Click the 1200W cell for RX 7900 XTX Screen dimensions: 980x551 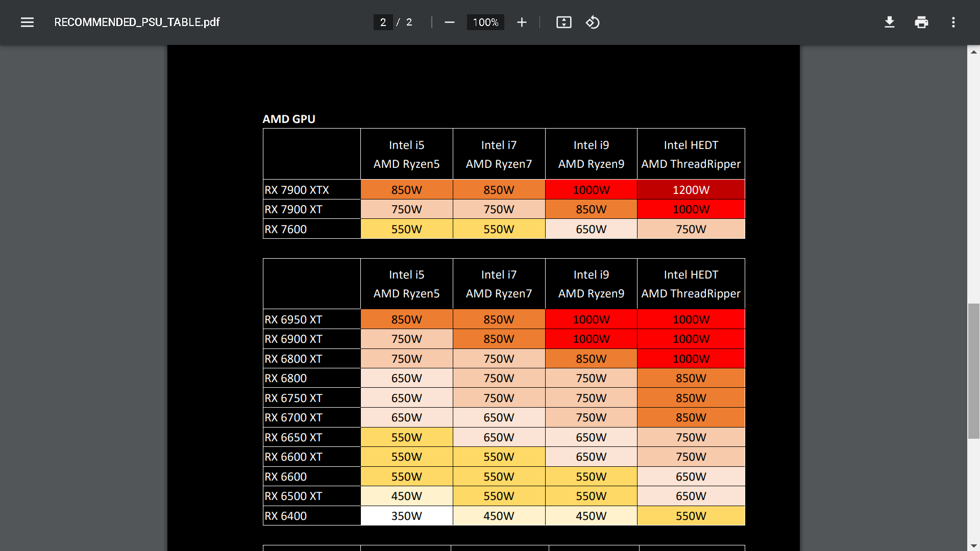pyautogui.click(x=691, y=190)
